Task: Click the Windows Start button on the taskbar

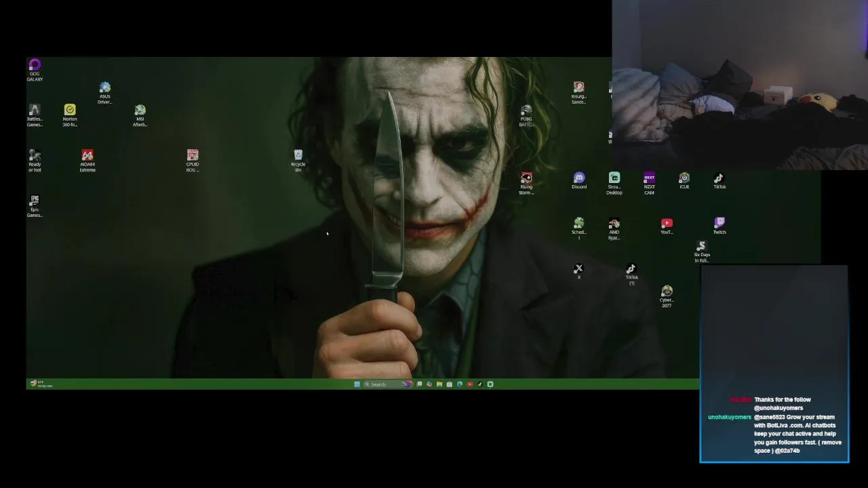Action: point(357,384)
